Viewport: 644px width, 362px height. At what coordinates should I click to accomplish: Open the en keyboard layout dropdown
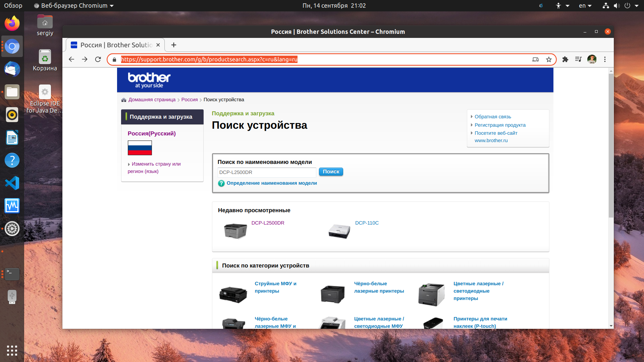click(x=585, y=6)
